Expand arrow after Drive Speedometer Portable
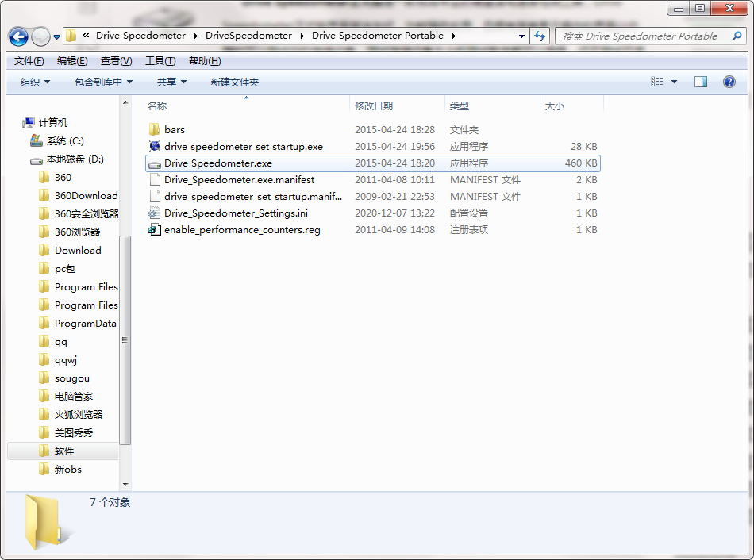 click(453, 36)
